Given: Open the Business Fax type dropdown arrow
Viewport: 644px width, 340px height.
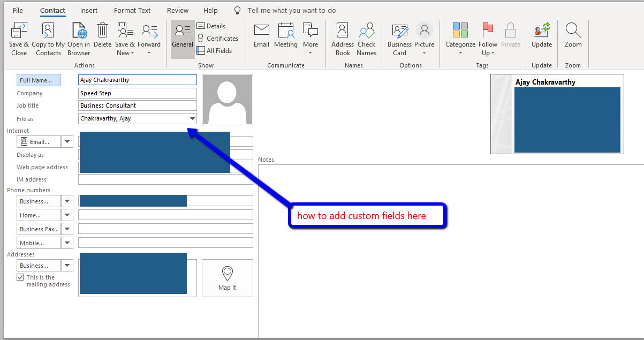Looking at the screenshot, I should click(x=67, y=229).
